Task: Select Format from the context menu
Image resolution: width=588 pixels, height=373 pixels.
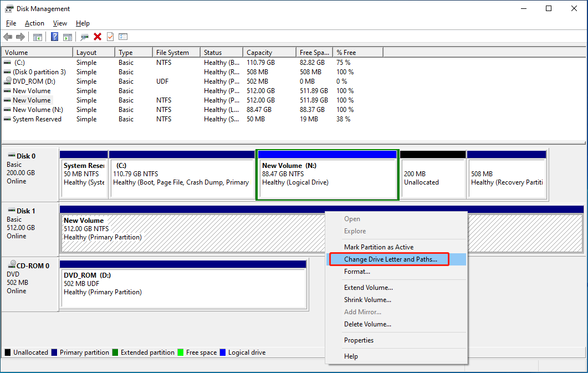Action: pos(357,272)
